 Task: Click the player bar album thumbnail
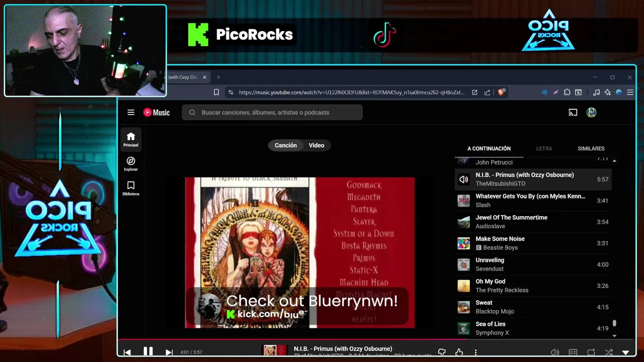point(275,350)
